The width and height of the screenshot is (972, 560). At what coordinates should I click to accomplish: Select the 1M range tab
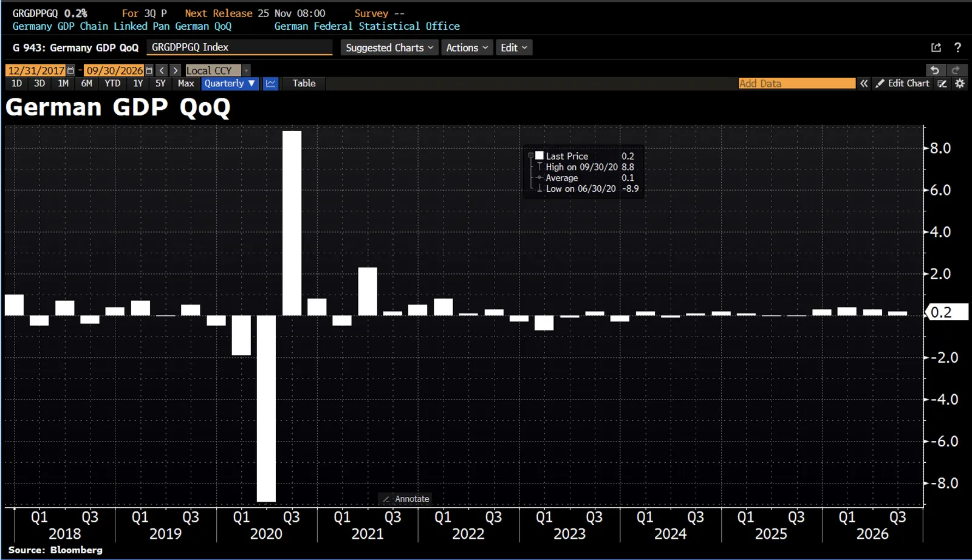63,83
